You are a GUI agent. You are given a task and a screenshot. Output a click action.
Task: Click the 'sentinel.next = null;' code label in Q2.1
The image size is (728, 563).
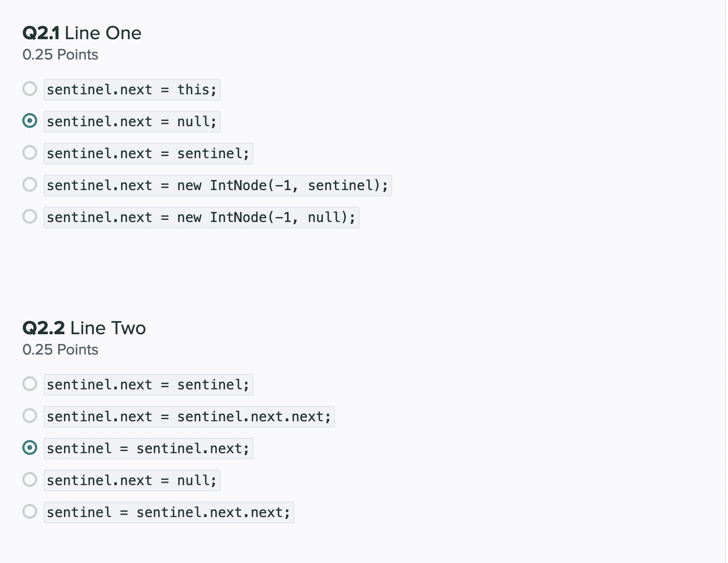132,122
